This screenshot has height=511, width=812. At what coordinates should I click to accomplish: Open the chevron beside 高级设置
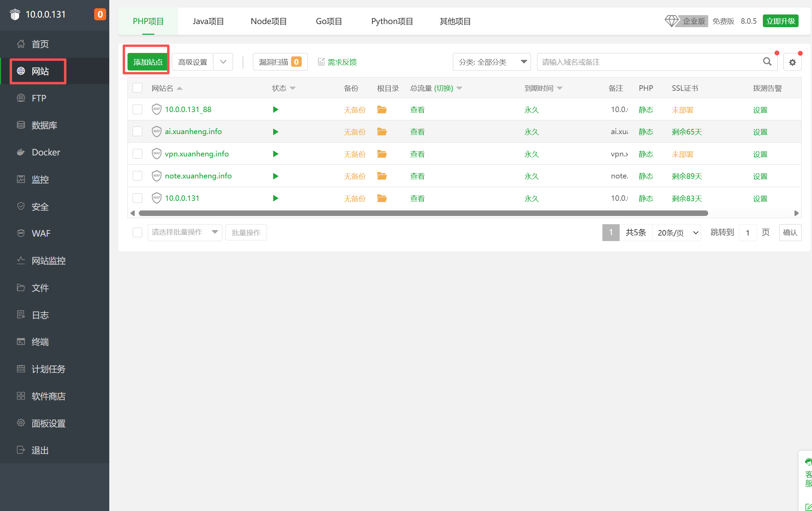(223, 62)
